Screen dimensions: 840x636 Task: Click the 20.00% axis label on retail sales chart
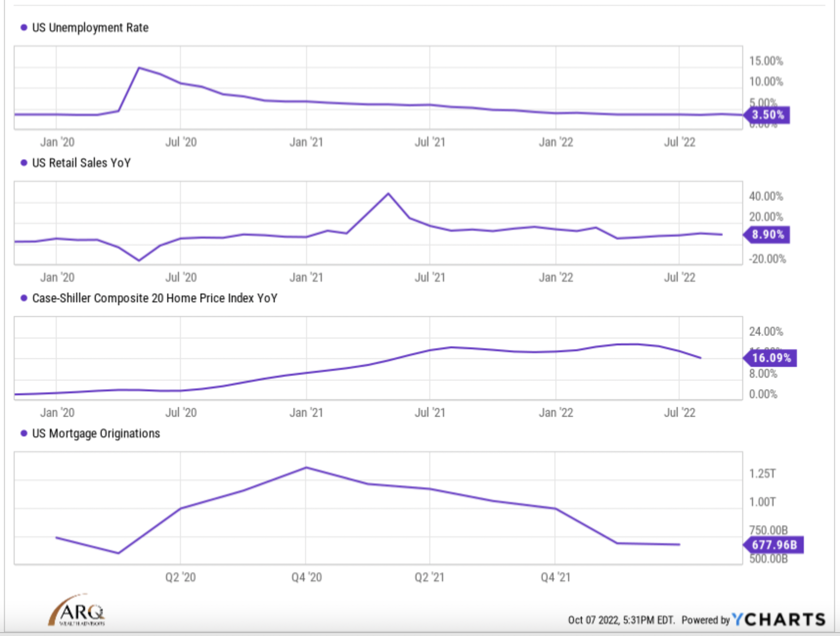tap(766, 217)
